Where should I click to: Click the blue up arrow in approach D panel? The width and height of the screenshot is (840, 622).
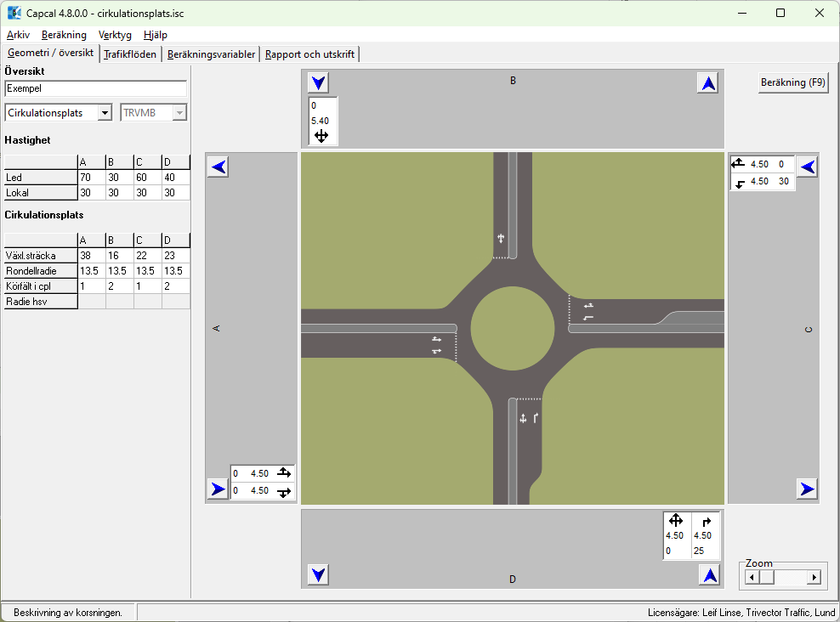708,575
